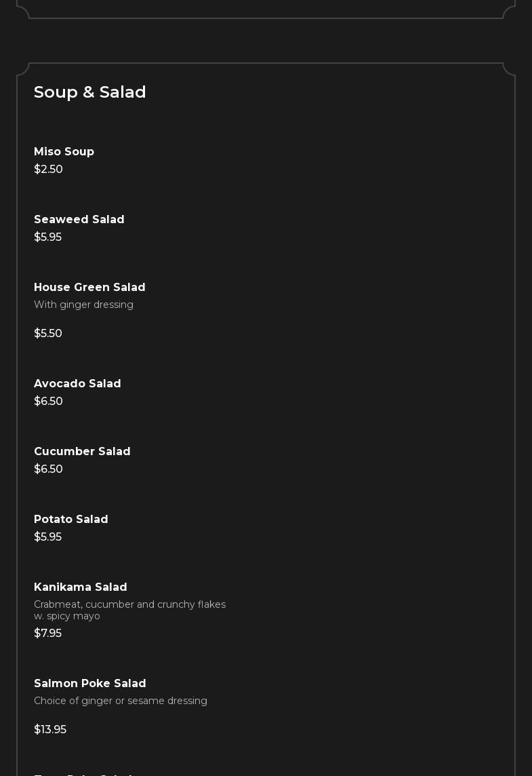Click the $13.95 Salmon Poke Salad price

click(50, 730)
